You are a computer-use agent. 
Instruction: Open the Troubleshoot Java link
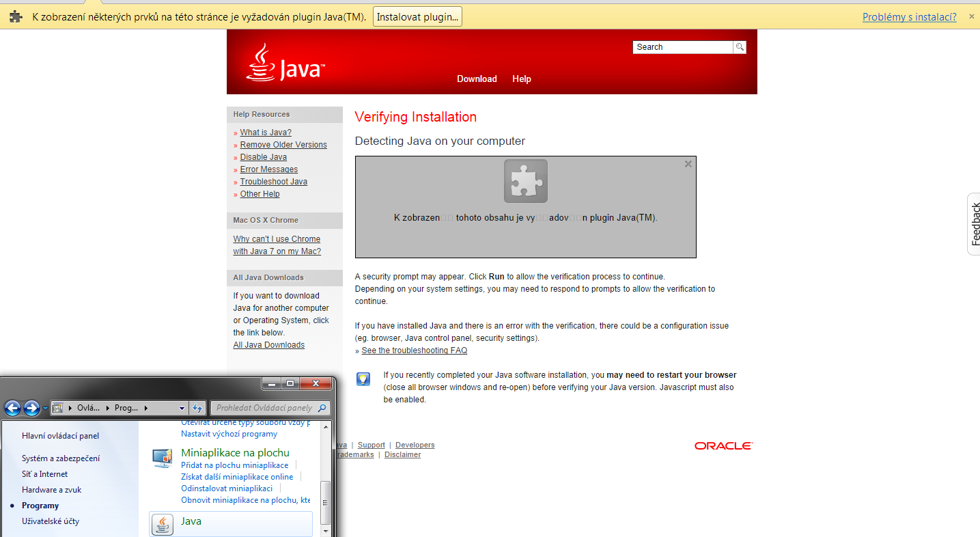[274, 182]
